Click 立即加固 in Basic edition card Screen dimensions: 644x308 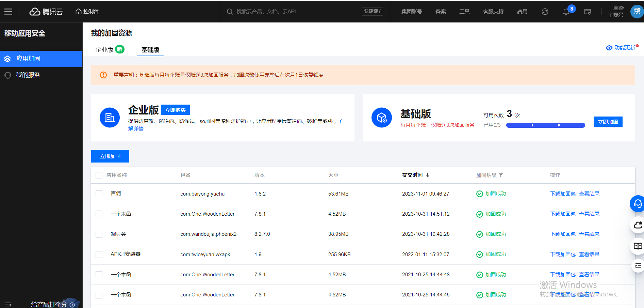tap(608, 122)
